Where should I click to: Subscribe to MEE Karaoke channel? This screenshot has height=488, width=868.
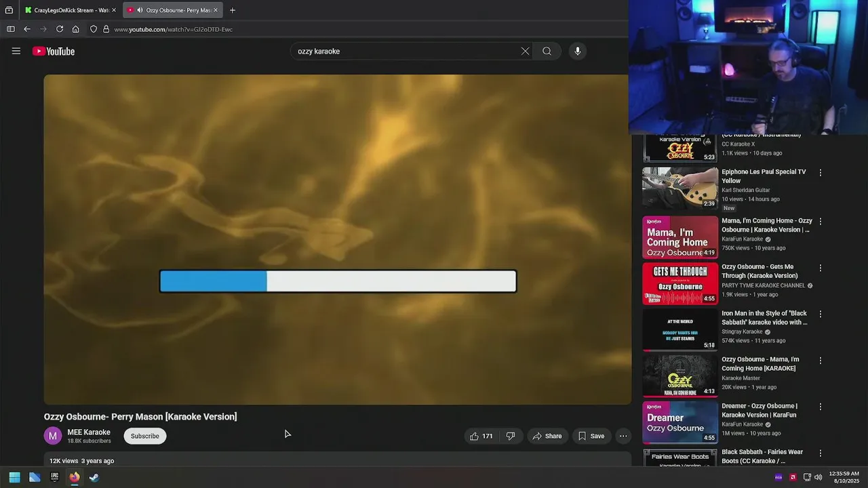coord(145,436)
